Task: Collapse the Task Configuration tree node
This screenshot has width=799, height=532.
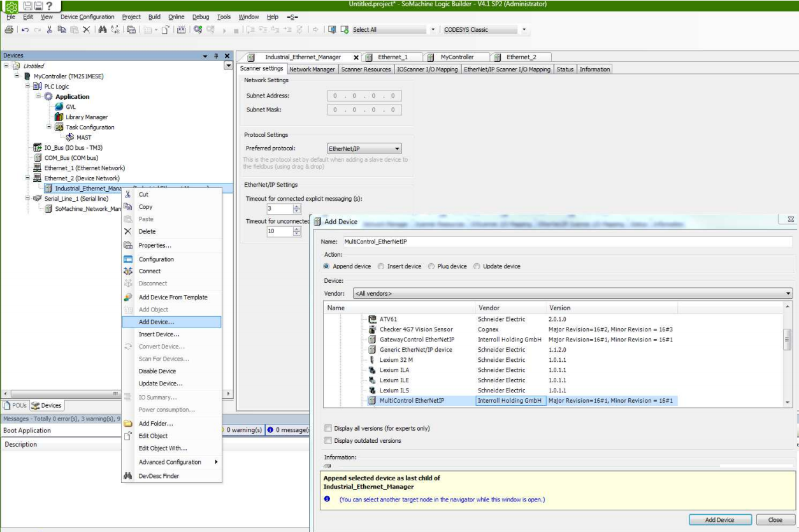Action: coord(48,127)
